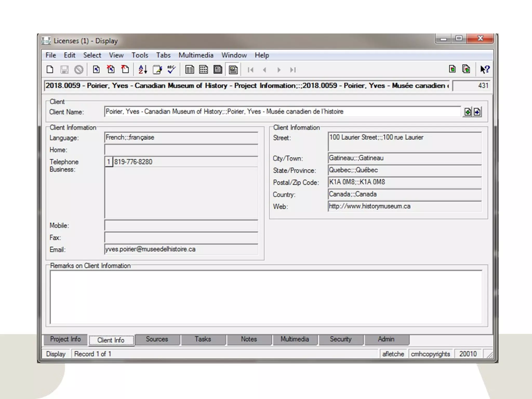Open the Tools menu
Viewport: 532px width, 399px height.
click(x=140, y=55)
